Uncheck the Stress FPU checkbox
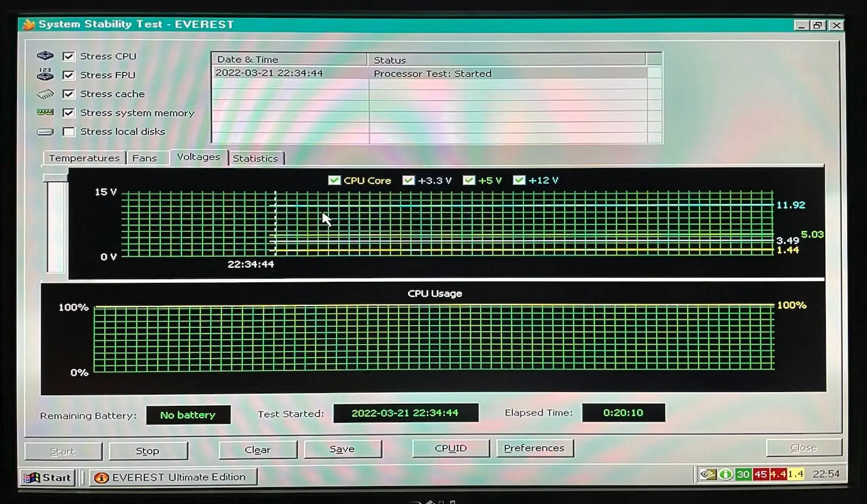Viewport: 867px width, 504px height. tap(68, 75)
